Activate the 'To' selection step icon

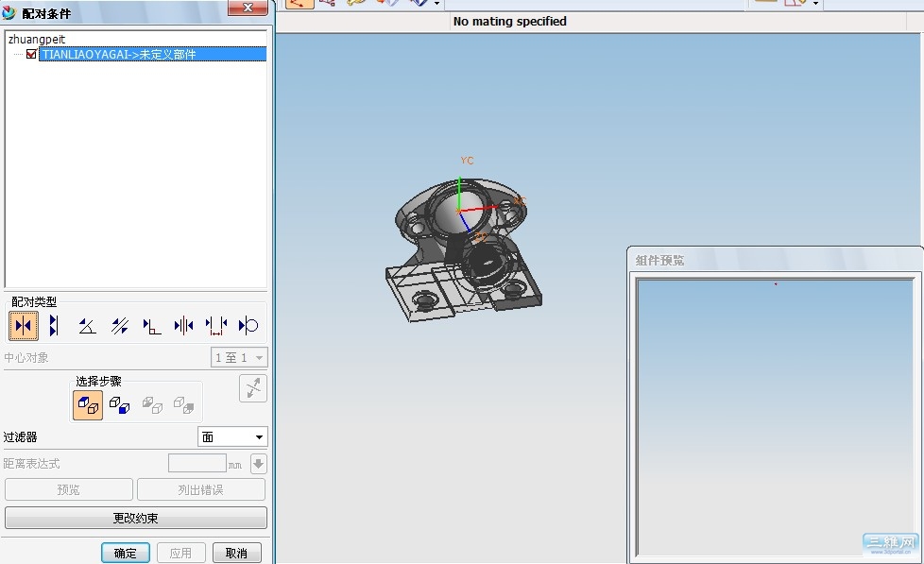coord(120,405)
